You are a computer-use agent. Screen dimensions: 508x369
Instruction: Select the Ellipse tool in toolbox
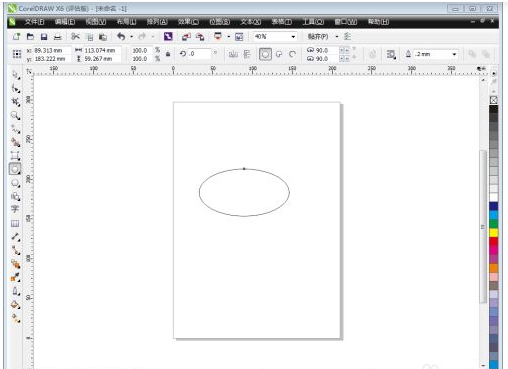click(15, 169)
